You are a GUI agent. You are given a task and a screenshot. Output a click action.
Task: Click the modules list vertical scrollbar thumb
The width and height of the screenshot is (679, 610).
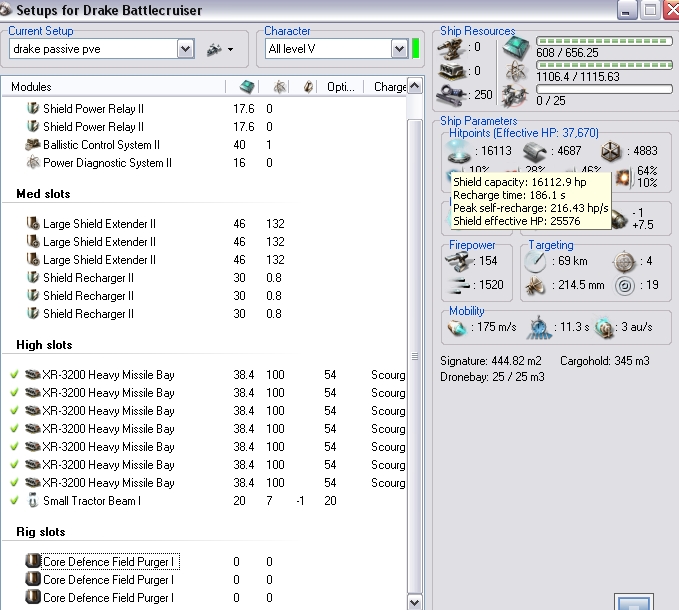[414, 356]
